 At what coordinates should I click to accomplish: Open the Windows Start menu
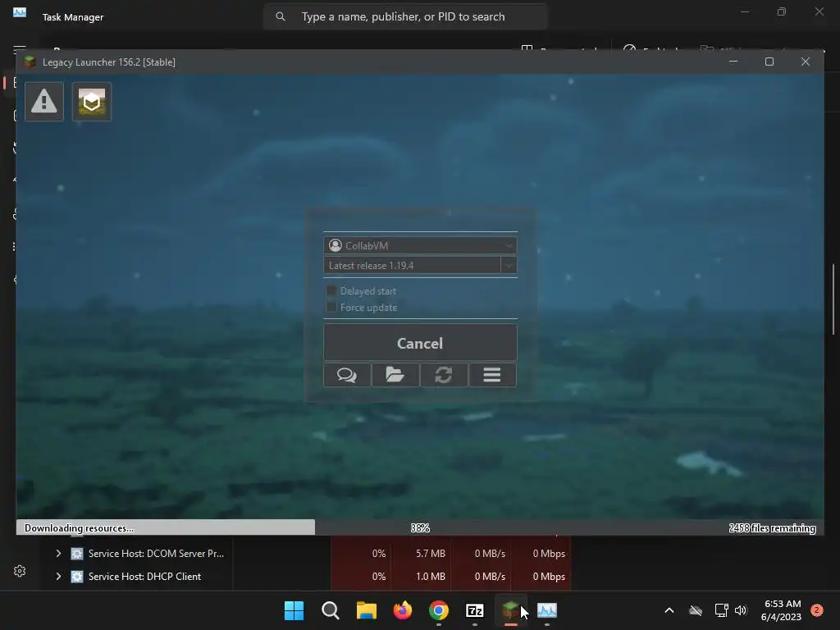click(x=294, y=610)
